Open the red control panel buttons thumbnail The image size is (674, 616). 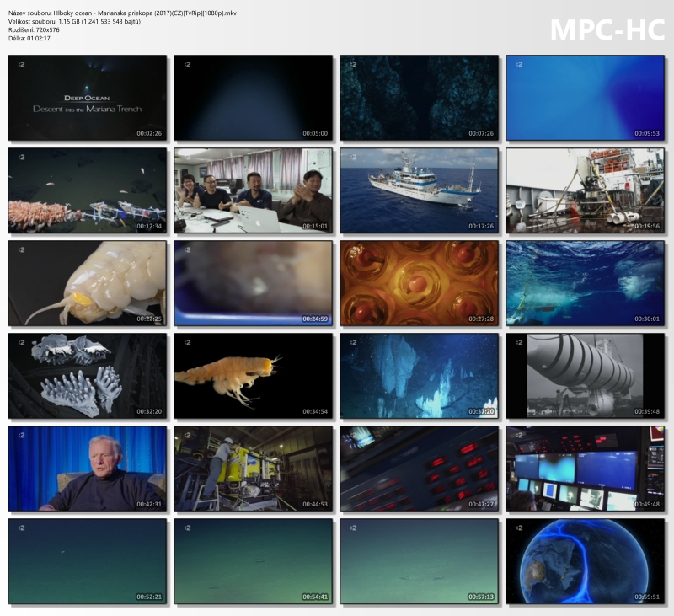pos(419,469)
